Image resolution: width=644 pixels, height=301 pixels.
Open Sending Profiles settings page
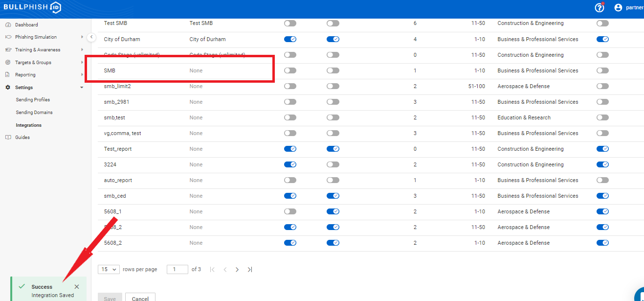(33, 100)
